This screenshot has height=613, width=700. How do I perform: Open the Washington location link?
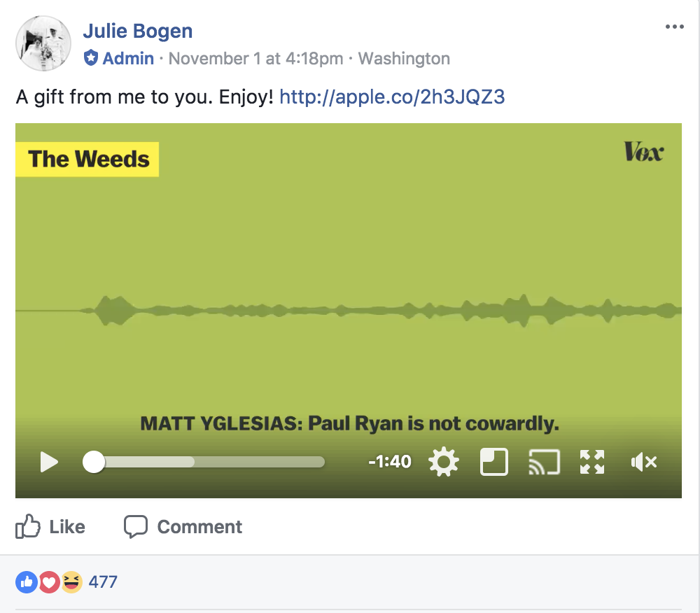(404, 59)
